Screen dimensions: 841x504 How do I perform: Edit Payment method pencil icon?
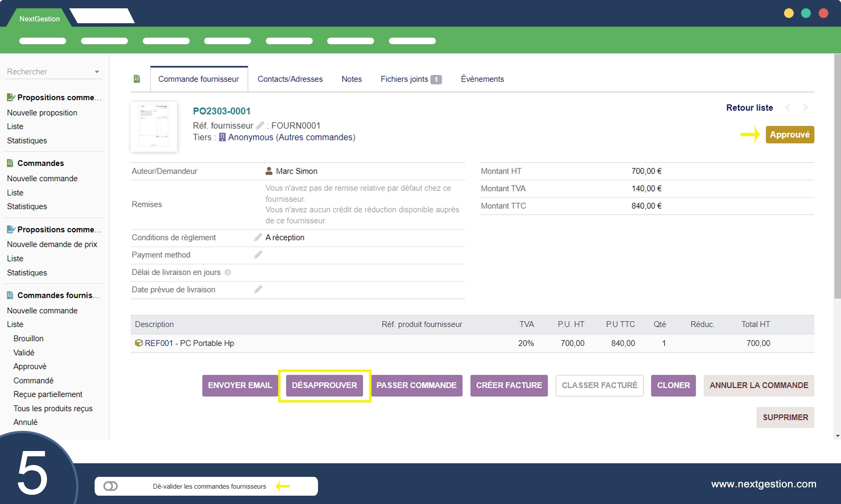pyautogui.click(x=258, y=255)
